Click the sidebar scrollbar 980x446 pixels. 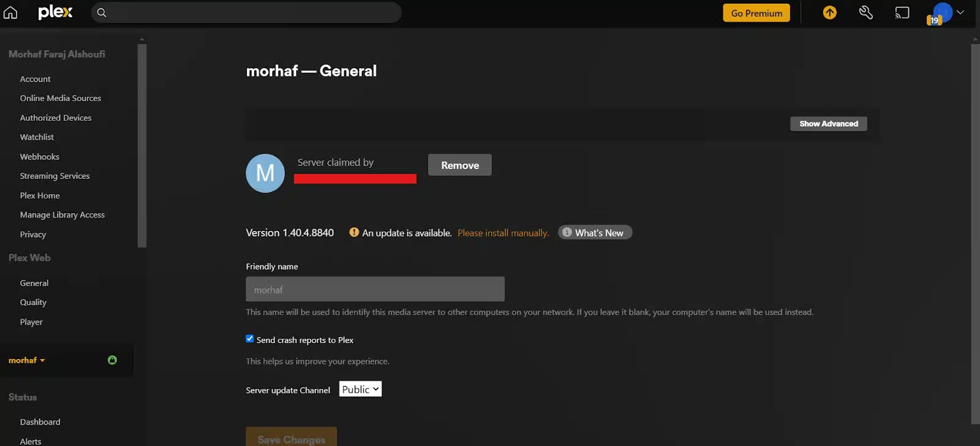[x=142, y=146]
